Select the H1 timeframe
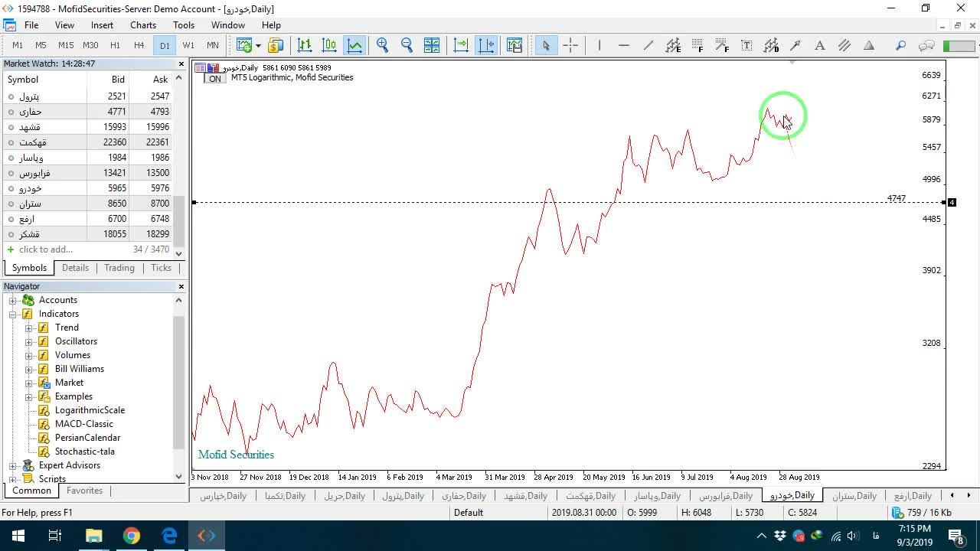This screenshot has width=980, height=551. [x=115, y=45]
